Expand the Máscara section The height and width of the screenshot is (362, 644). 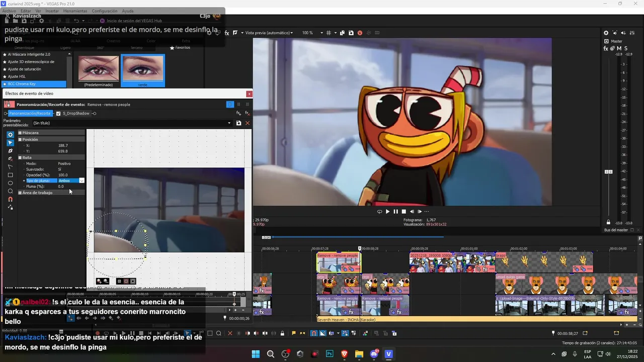20,133
